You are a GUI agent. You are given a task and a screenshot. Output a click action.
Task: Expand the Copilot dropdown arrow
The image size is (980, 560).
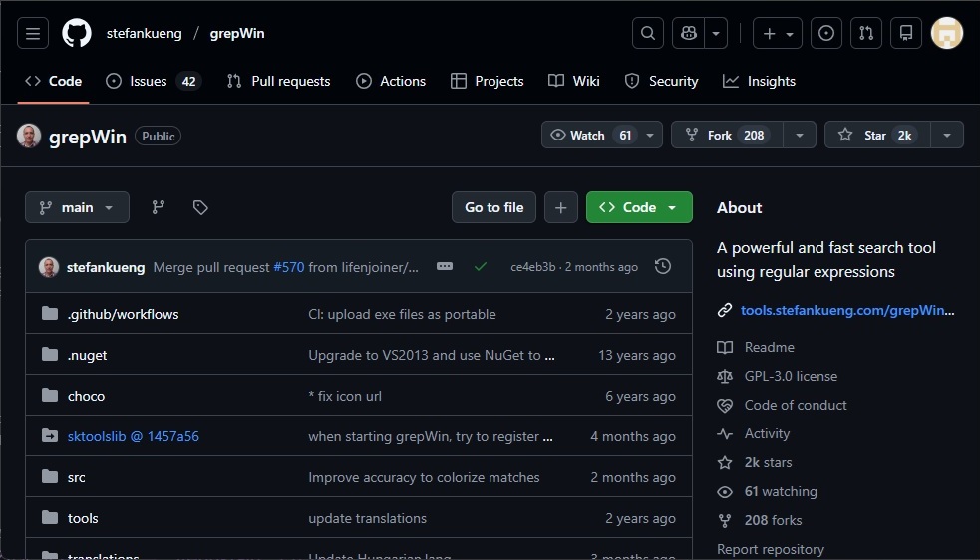(716, 33)
